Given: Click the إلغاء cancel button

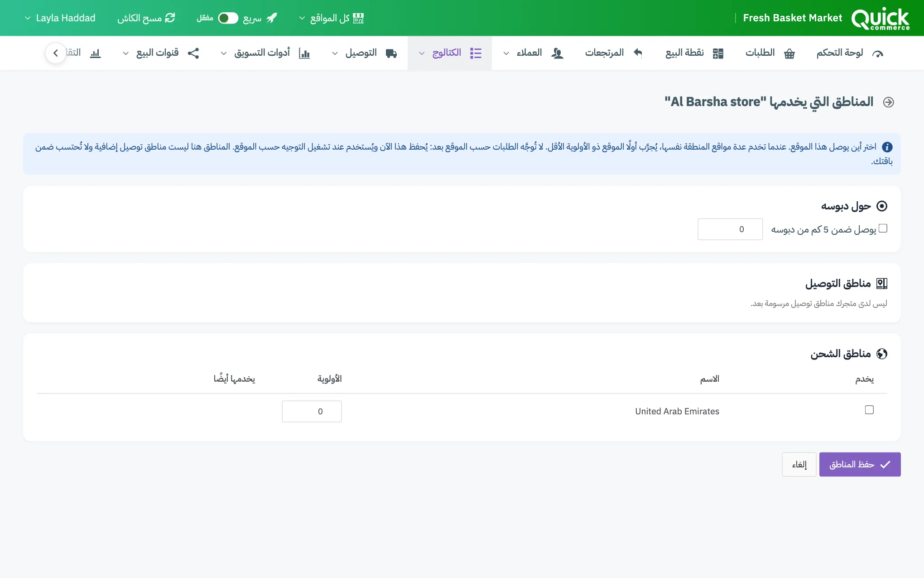Looking at the screenshot, I should tap(799, 464).
